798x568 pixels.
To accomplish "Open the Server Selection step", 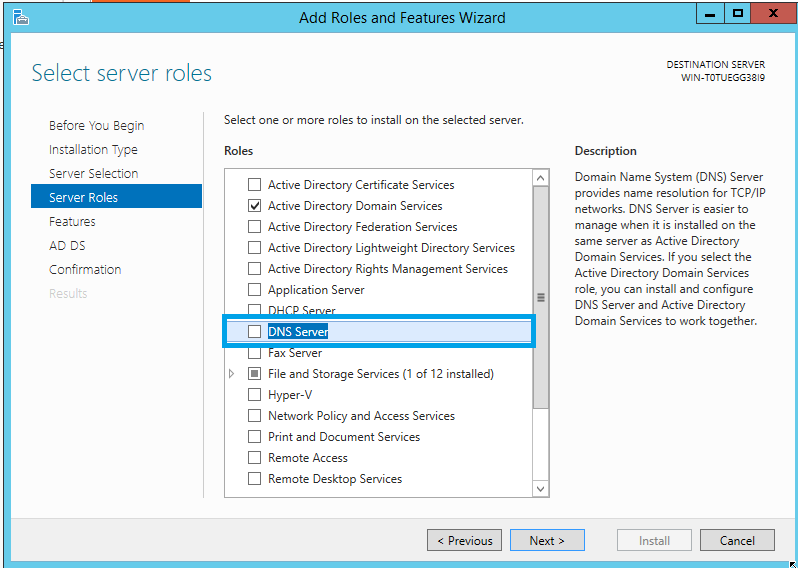I will tap(94, 173).
